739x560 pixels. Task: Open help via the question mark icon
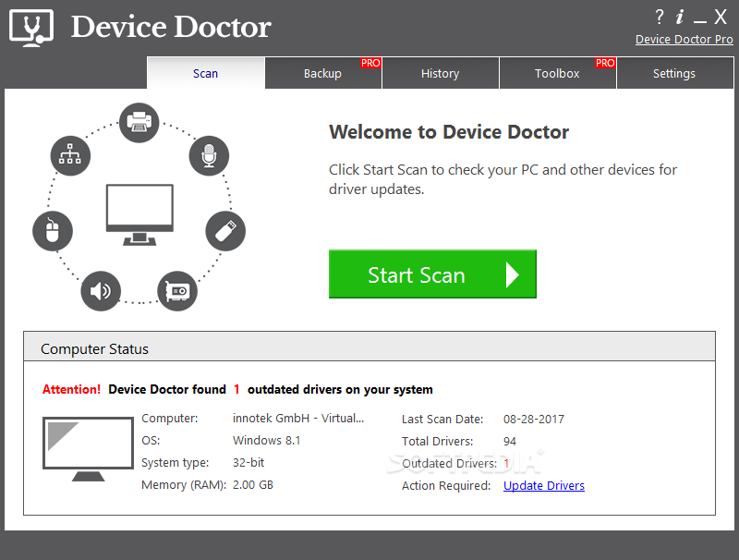pyautogui.click(x=659, y=17)
